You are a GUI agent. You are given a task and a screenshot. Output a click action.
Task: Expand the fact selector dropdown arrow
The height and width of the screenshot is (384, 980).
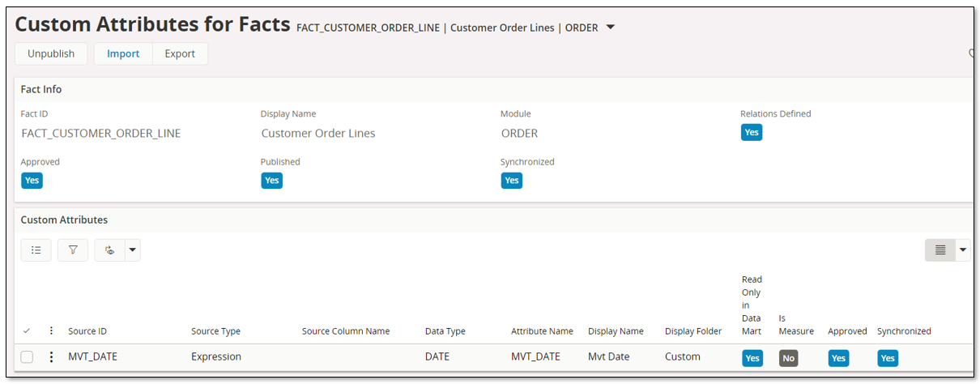coord(611,28)
